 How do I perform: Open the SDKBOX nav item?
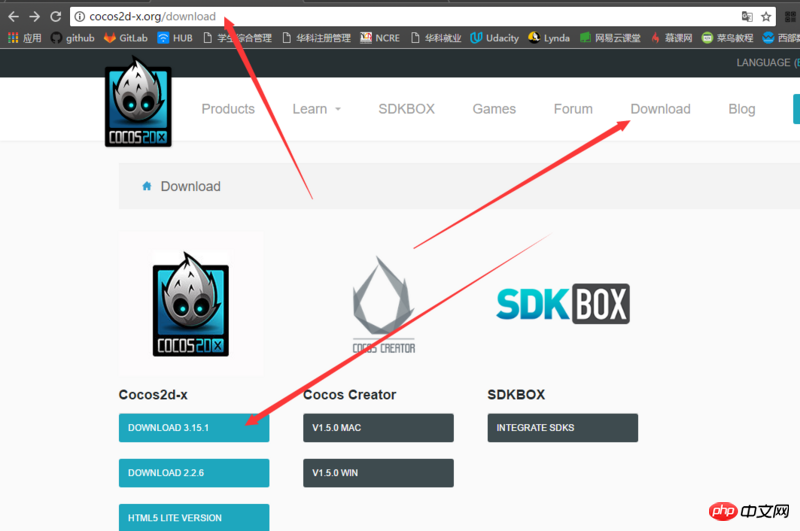[x=407, y=109]
